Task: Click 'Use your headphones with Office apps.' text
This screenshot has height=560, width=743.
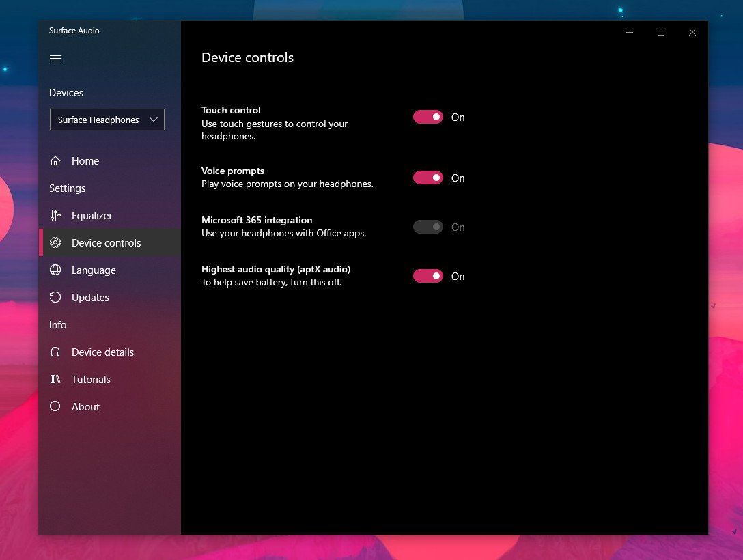Action: [284, 233]
